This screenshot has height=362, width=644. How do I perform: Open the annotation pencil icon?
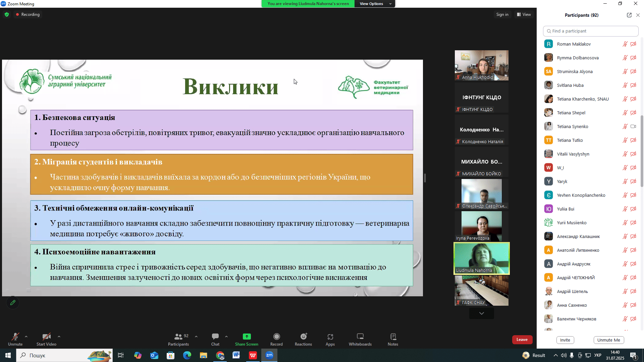coord(13,303)
